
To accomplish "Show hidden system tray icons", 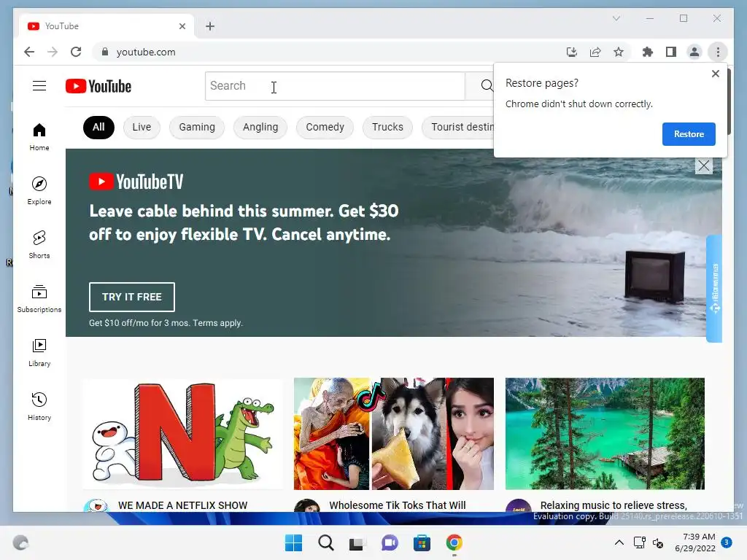I will coord(619,542).
